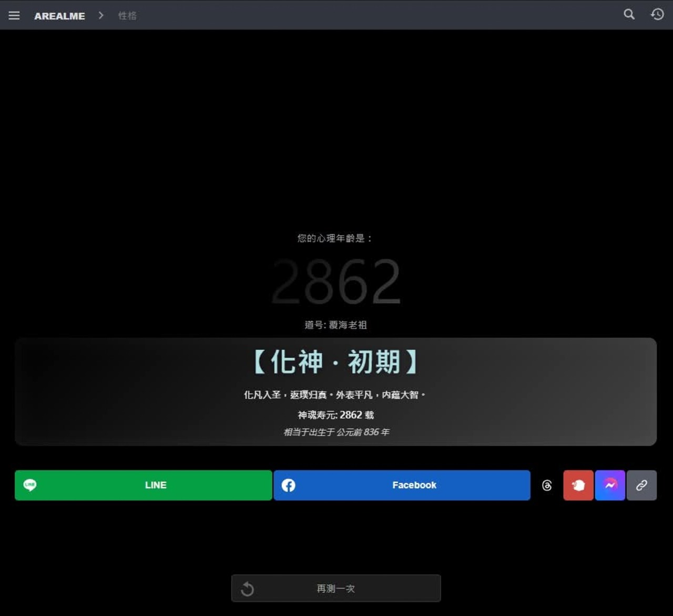Click the 神魂寿元: 2862 载 line
673x616 pixels.
click(335, 415)
